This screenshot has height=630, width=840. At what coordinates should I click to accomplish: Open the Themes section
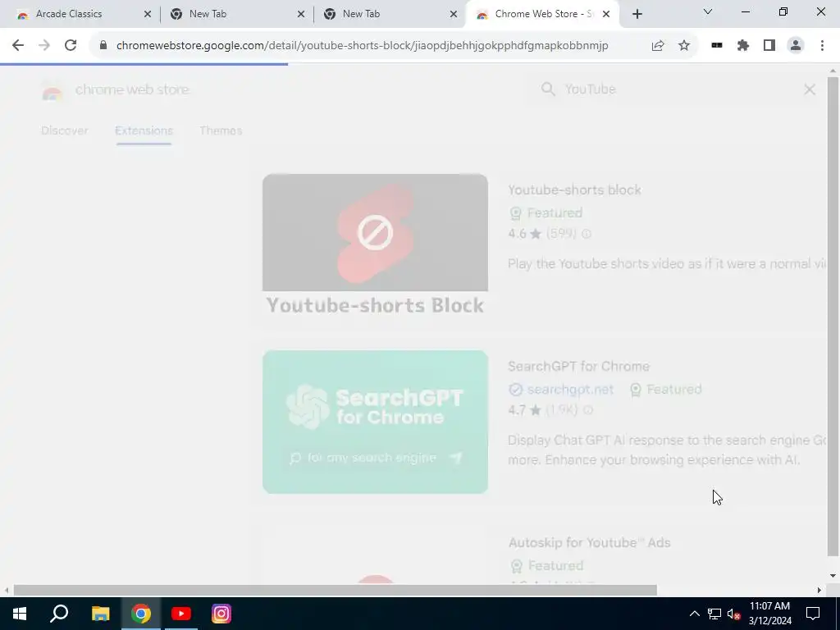221,130
